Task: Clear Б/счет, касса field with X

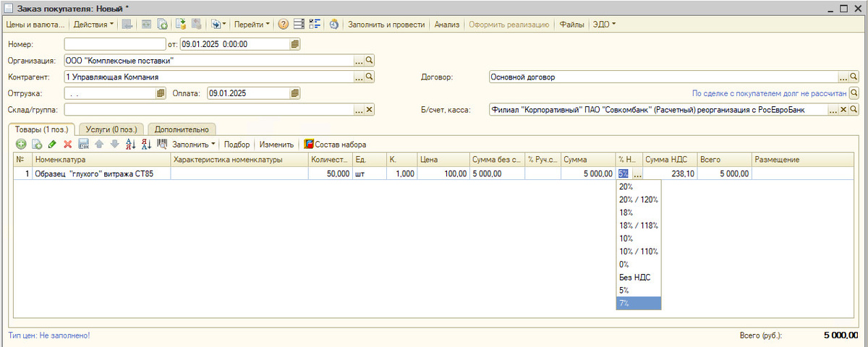Action: [x=843, y=110]
